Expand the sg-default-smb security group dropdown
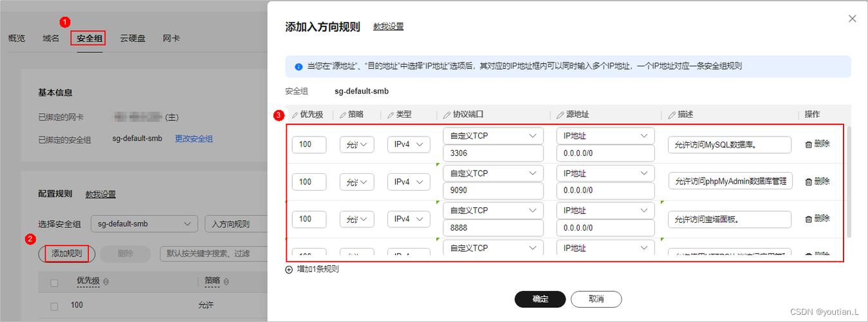This screenshot has height=322, width=868. [144, 224]
